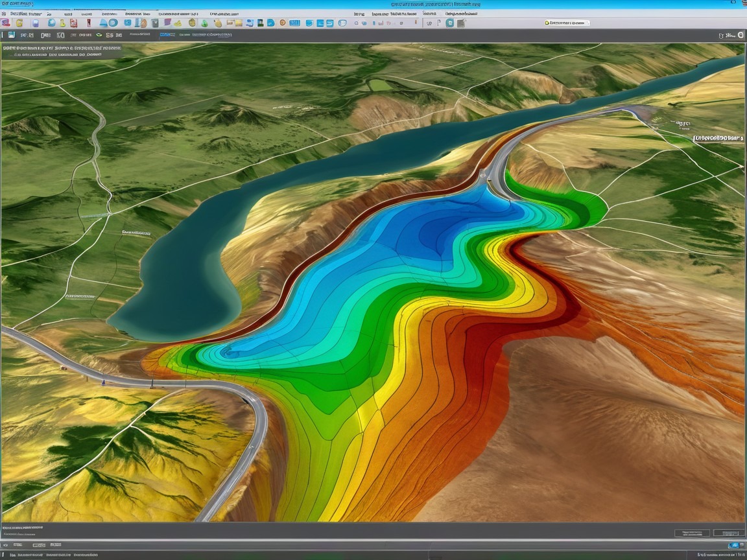The image size is (747, 560).
Task: Enable the blue status indicator in the taskbar
Action: click(733, 546)
